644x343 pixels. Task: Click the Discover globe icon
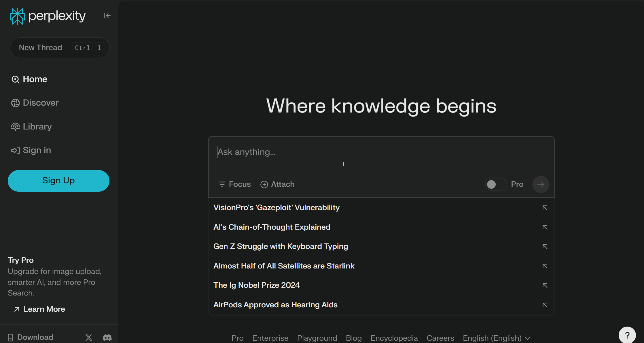point(15,103)
